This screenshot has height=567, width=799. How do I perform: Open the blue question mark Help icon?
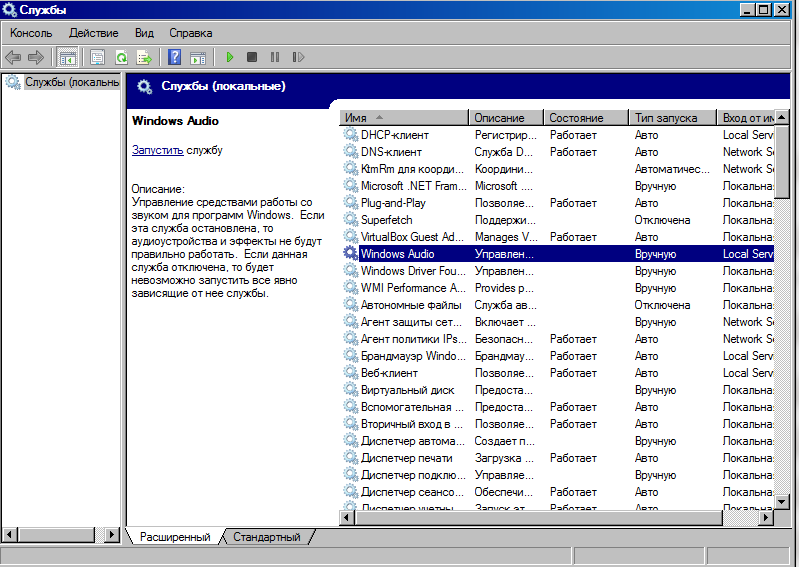click(x=175, y=58)
